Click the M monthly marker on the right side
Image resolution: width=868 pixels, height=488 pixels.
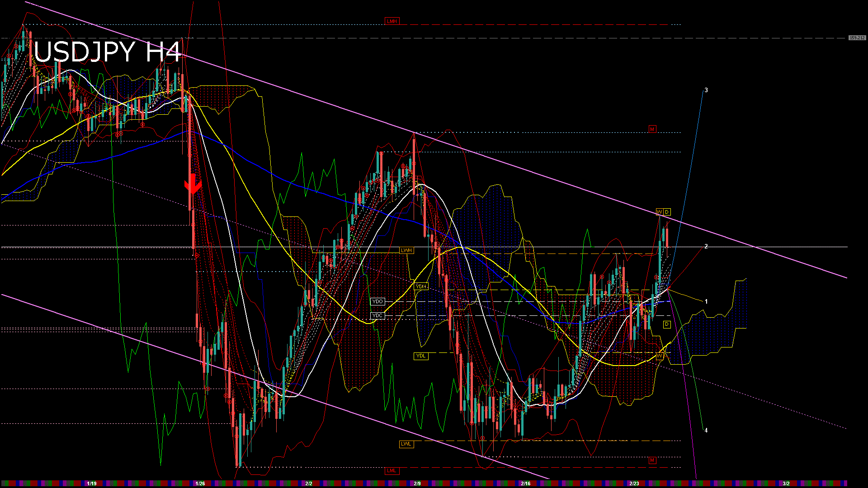click(x=651, y=129)
